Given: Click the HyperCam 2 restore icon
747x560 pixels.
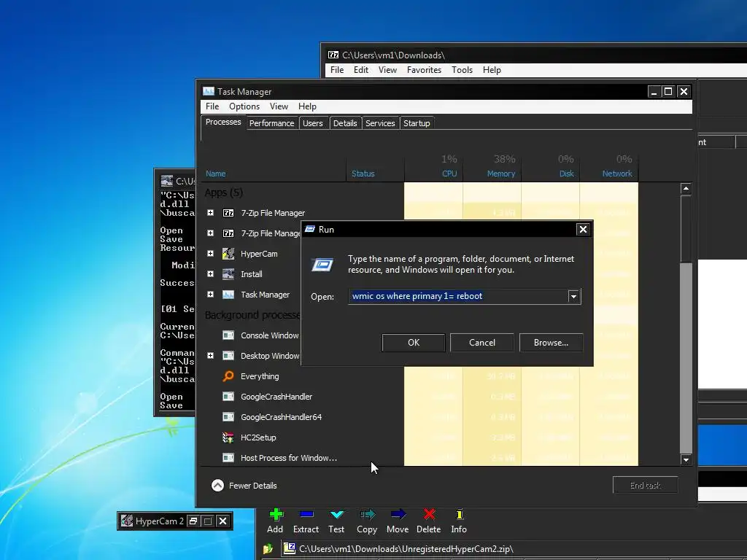Looking at the screenshot, I should [193, 521].
